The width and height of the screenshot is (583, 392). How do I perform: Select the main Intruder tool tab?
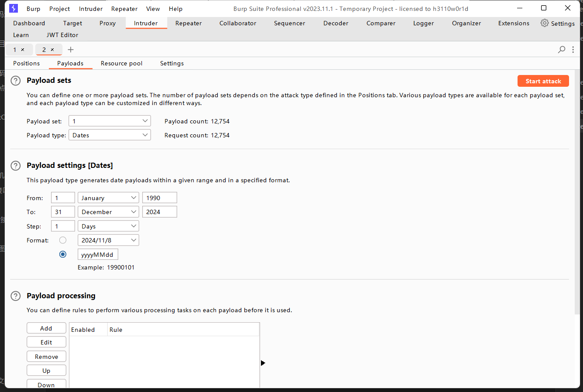146,23
